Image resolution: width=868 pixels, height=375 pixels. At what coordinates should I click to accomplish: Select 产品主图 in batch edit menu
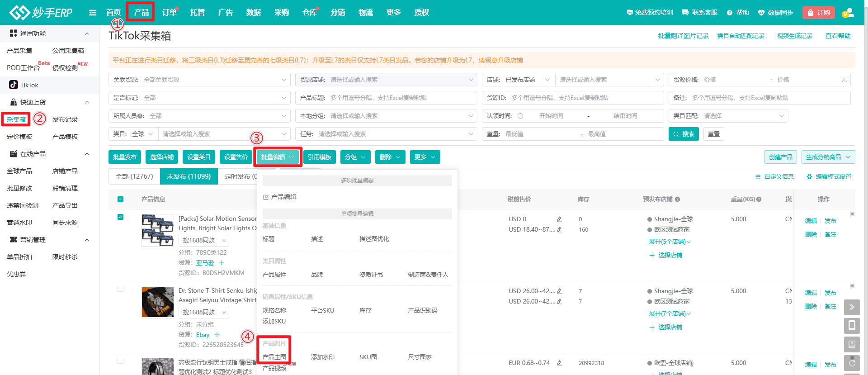tap(274, 357)
